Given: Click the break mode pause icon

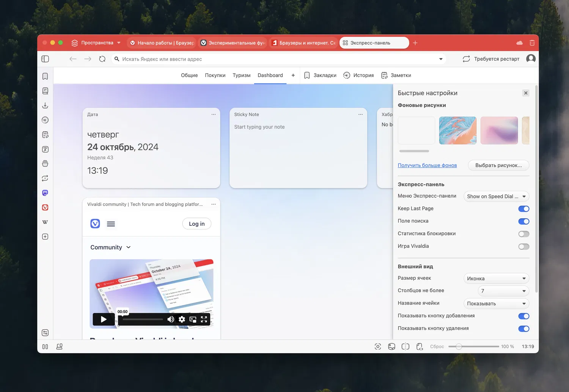Looking at the screenshot, I should click(45, 346).
